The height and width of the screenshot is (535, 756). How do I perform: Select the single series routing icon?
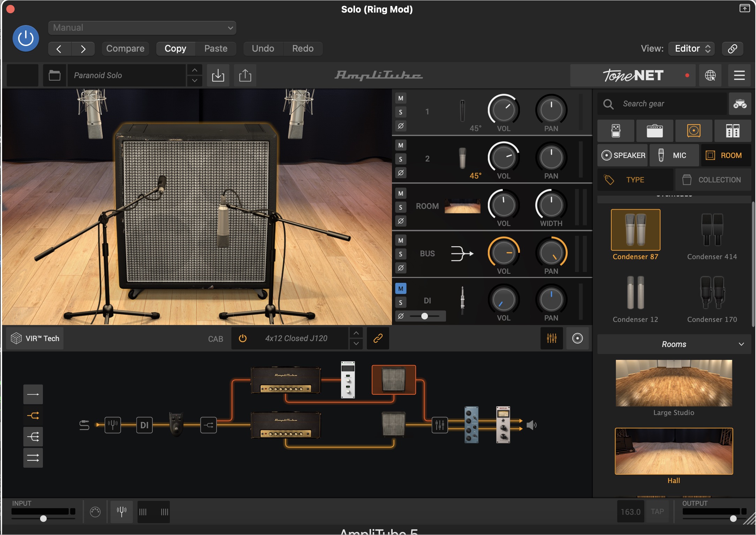click(x=33, y=394)
